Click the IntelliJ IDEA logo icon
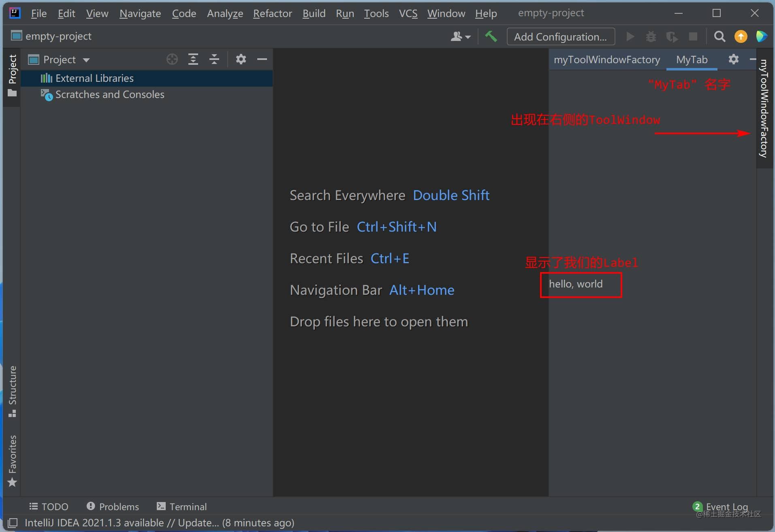Screen dimensions: 775x532 pos(15,13)
